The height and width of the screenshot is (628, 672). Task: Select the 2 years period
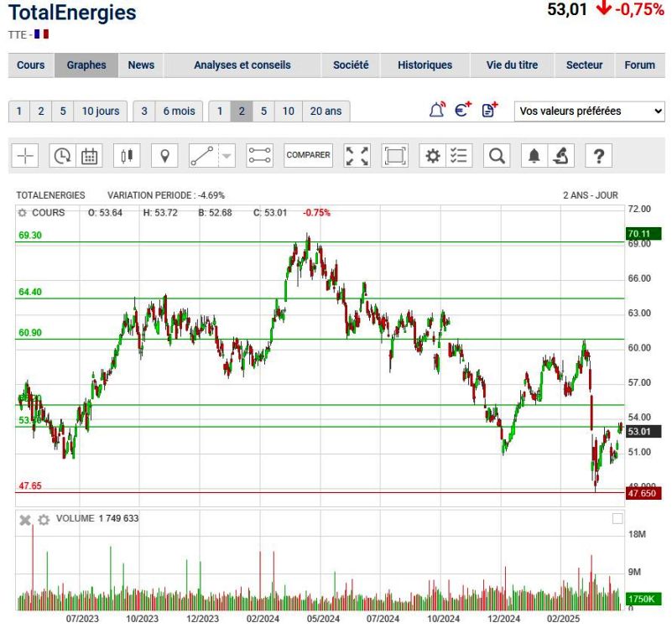242,112
